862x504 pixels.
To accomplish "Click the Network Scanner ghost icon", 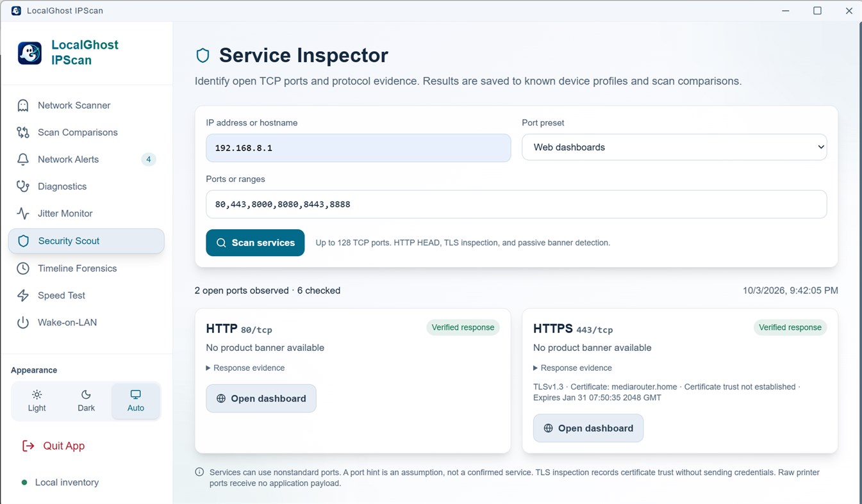I will (x=23, y=105).
